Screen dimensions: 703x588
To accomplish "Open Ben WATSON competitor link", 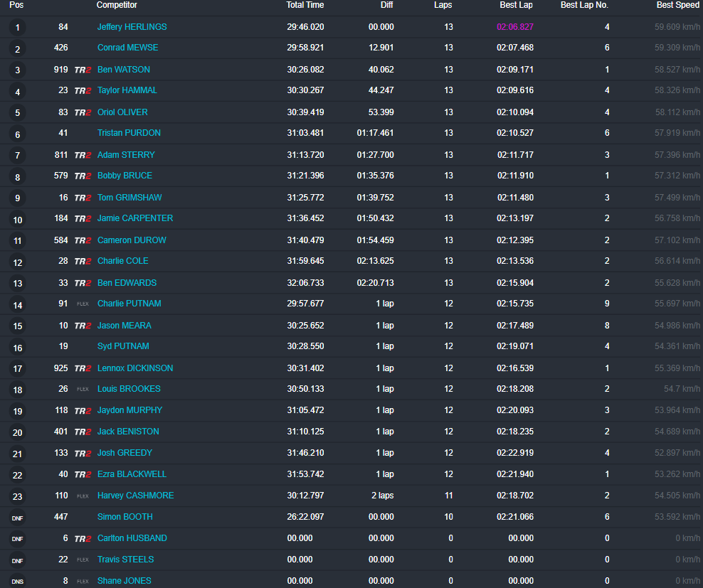I will coord(124,70).
